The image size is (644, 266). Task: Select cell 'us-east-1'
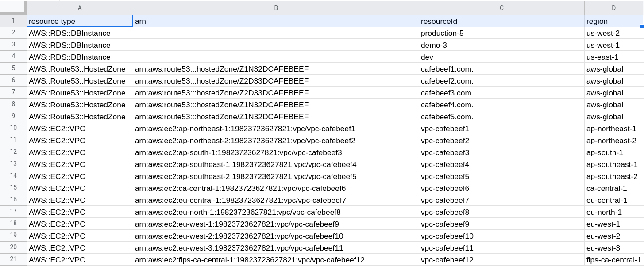pos(614,57)
